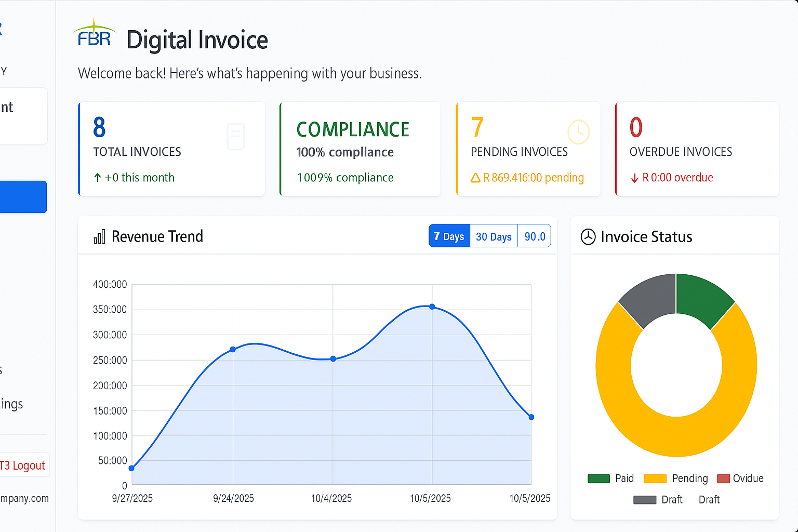798x532 pixels.
Task: Click the peak data point at 10/5/2025
Action: click(x=432, y=307)
